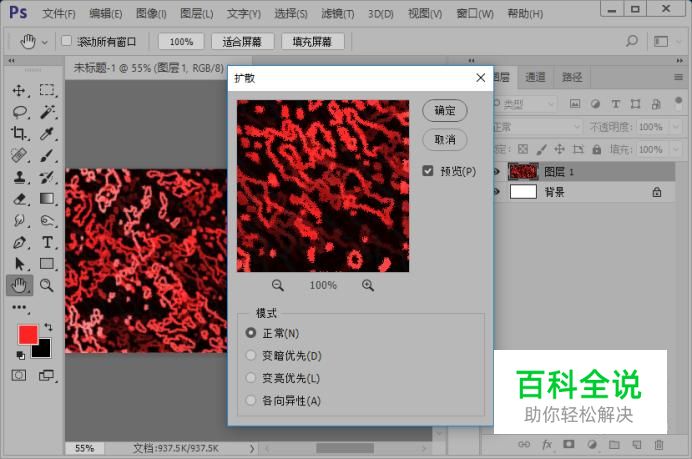The height and width of the screenshot is (459, 692).
Task: Select the Eyedropper tool
Action: click(x=47, y=133)
